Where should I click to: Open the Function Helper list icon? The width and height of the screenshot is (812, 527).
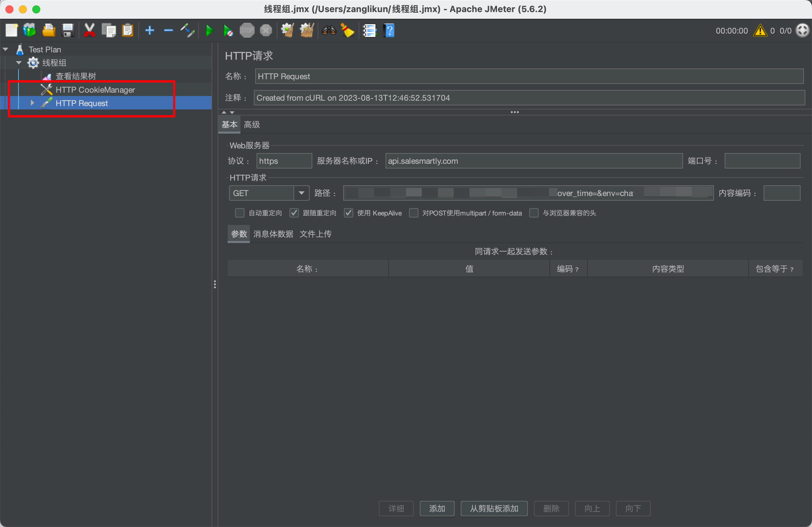pos(369,31)
